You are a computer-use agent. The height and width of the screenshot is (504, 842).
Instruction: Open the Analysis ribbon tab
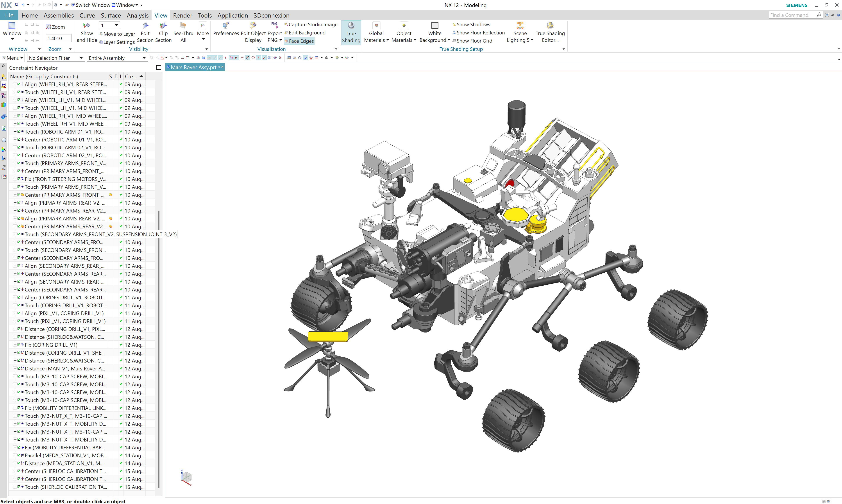138,15
